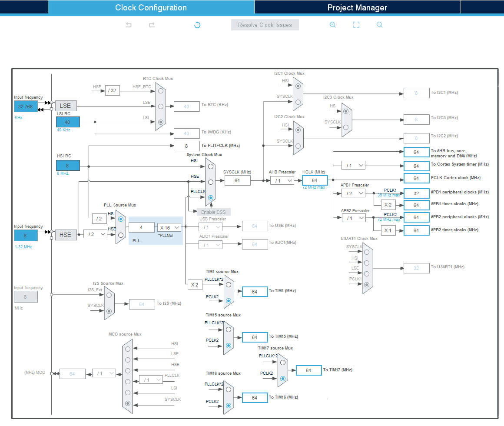This screenshot has width=504, height=426.
Task: Click the HSE oscillator block
Action: 66,235
